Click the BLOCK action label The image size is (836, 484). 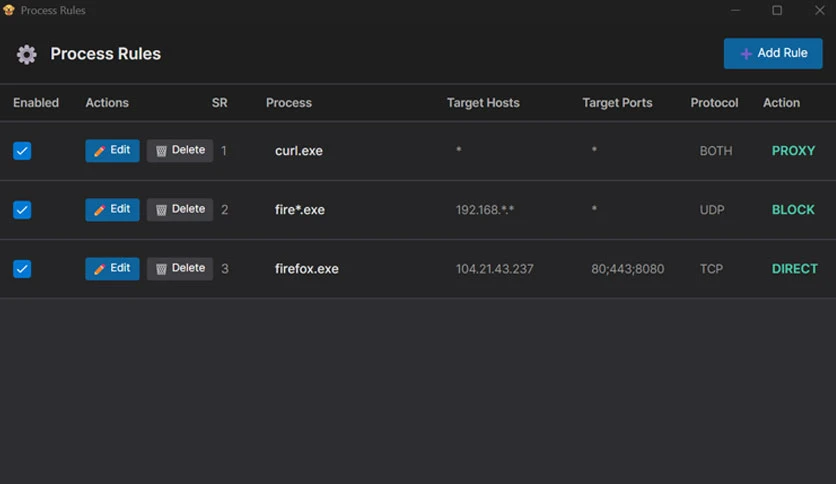point(793,209)
